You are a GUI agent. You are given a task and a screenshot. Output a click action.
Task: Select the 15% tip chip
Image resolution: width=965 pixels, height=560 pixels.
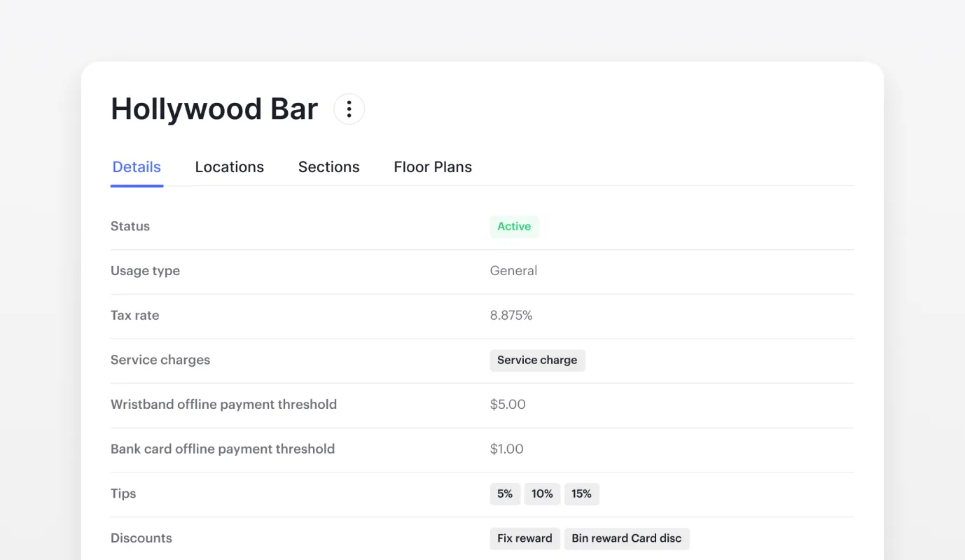581,494
